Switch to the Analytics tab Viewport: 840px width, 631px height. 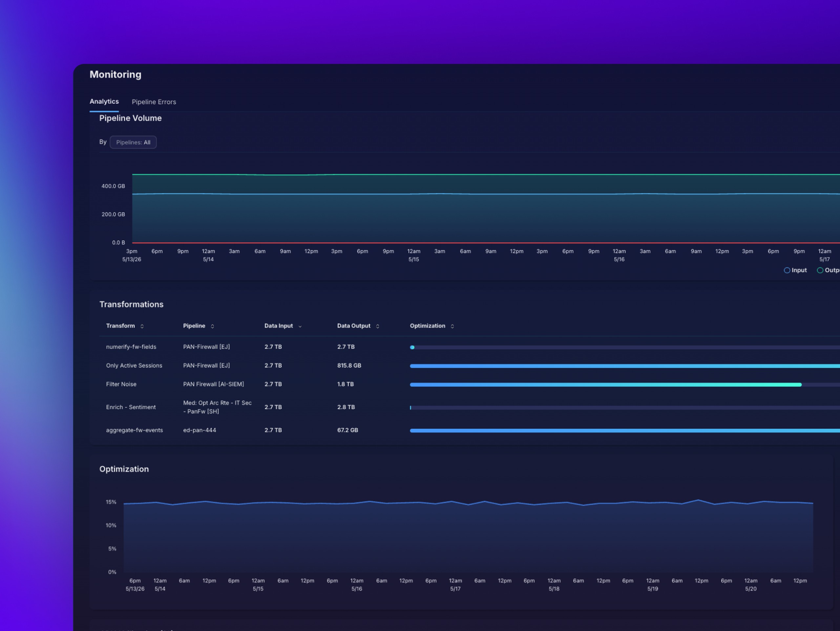(x=104, y=101)
